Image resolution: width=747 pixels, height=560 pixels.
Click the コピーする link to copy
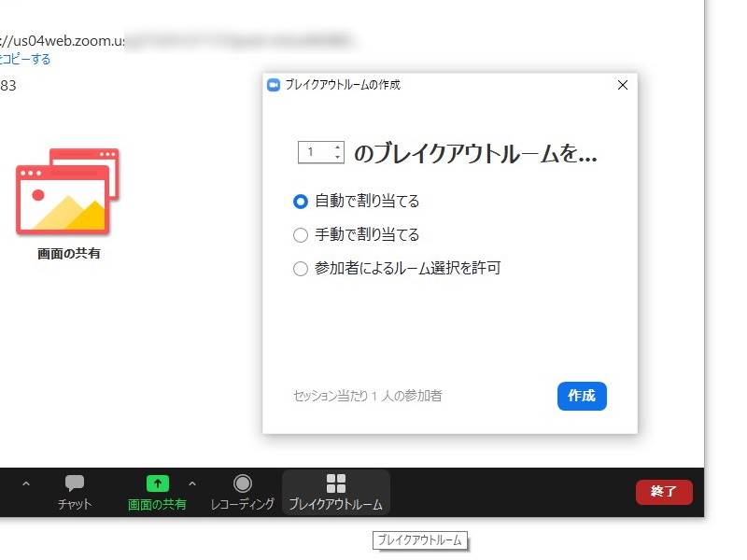[27, 58]
